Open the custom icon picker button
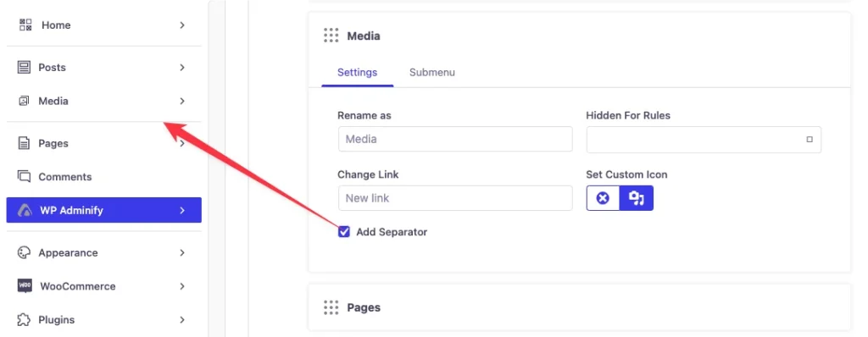 coord(637,198)
